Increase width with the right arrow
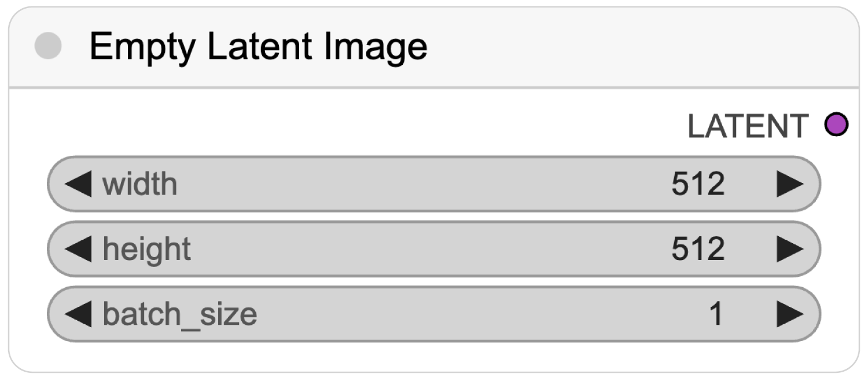Viewport: 868px width, 381px height. [790, 184]
